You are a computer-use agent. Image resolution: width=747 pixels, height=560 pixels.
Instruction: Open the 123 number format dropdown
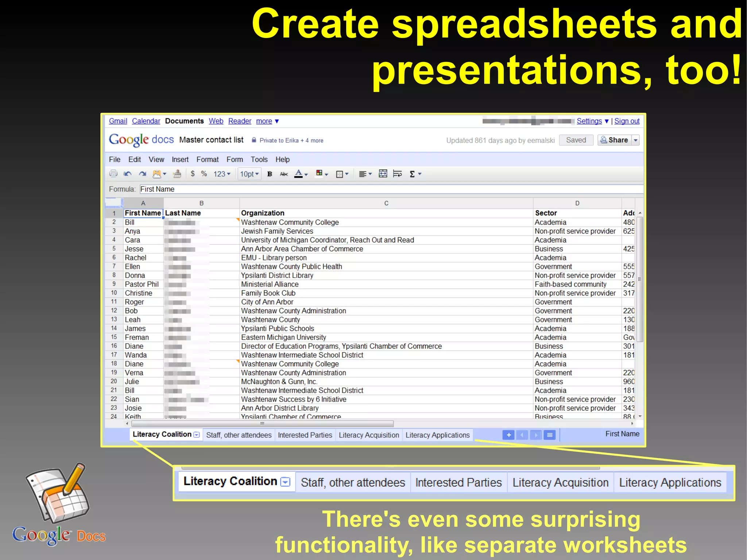click(222, 174)
